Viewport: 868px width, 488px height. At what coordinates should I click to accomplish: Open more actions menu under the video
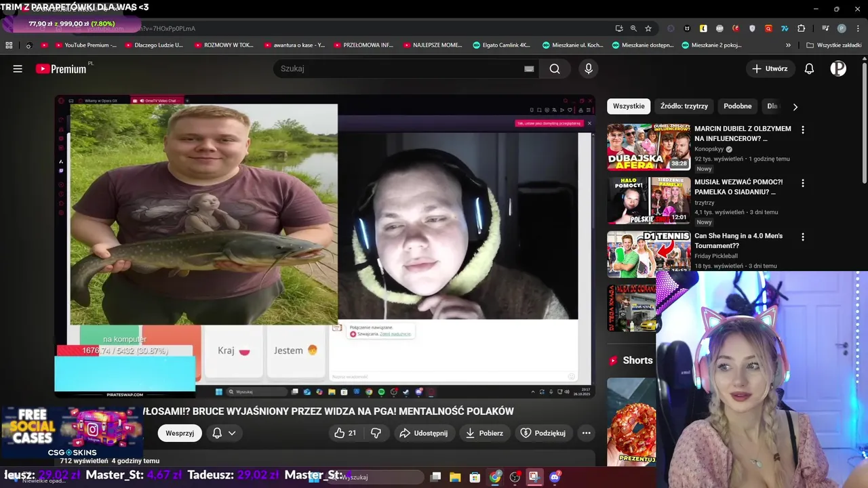587,432
